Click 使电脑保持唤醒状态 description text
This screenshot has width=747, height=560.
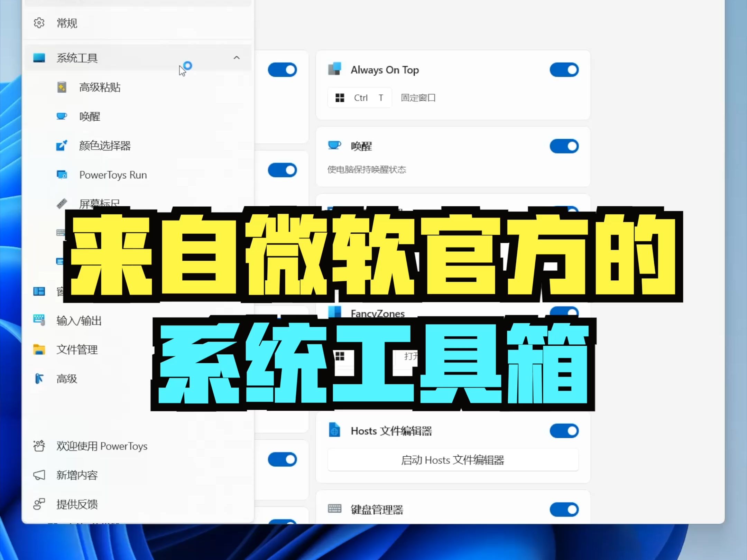[367, 169]
